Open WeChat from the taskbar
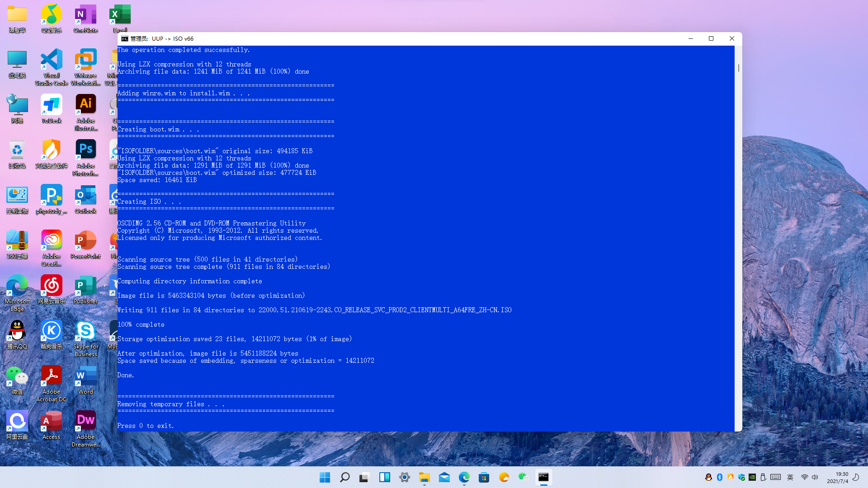Screen dimensions: 868x488 [x=523, y=477]
